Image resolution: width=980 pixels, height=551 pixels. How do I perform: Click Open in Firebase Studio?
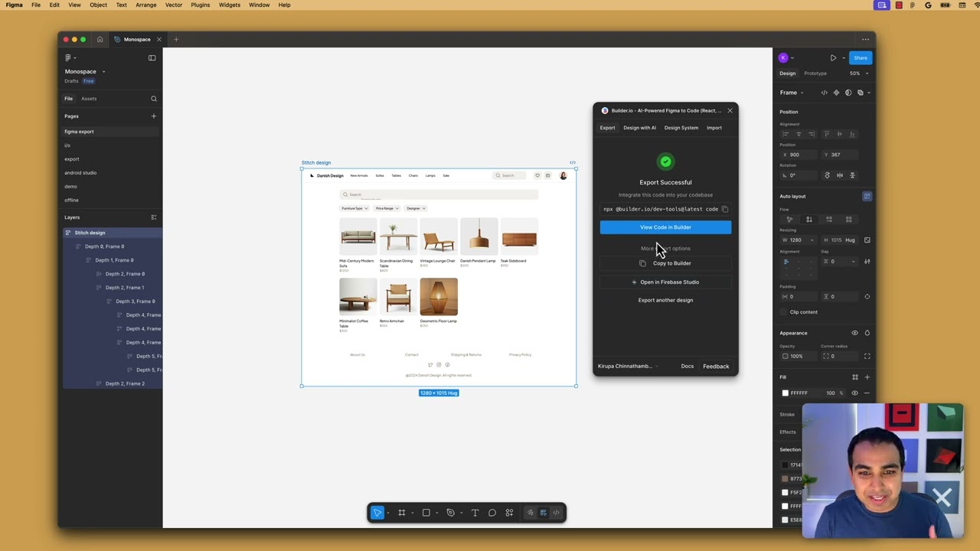click(x=665, y=282)
